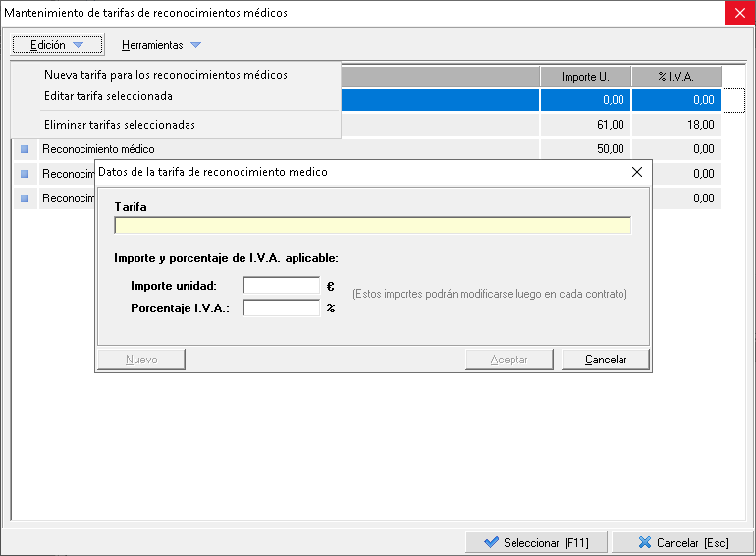Image resolution: width=756 pixels, height=556 pixels.
Task: Focus the Porcentaje I.V.A. input box
Action: point(282,307)
